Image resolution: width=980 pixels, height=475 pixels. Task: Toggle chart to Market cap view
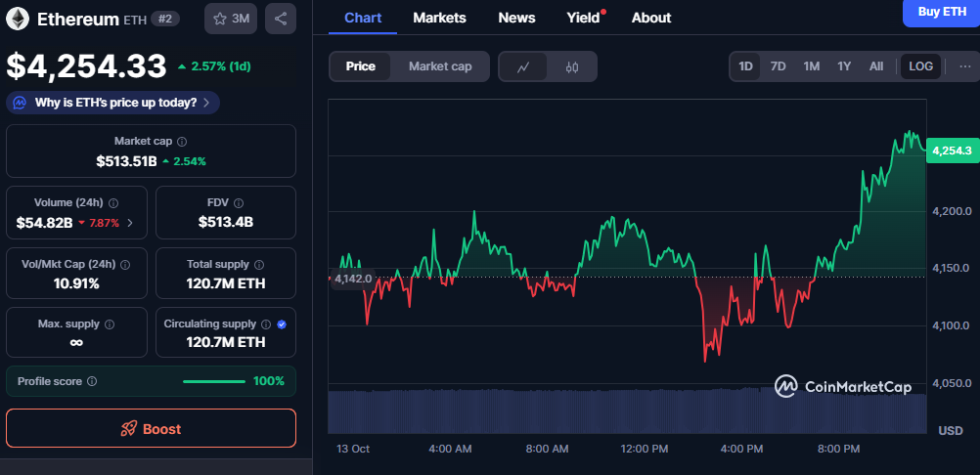click(440, 66)
